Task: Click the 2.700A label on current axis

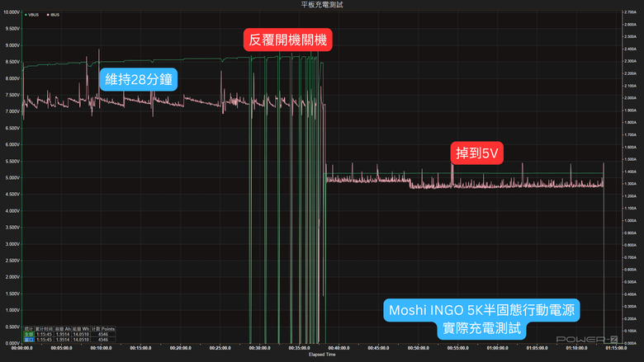Action: (x=630, y=12)
